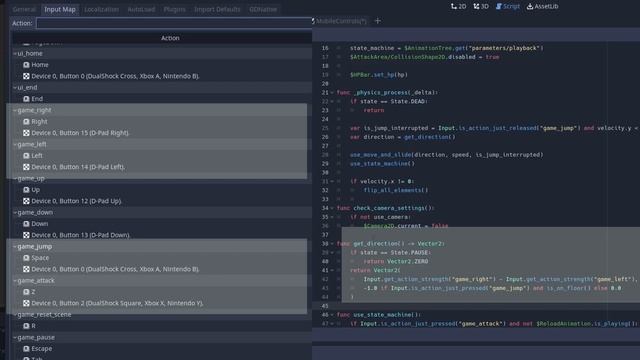This screenshot has height=360, width=640.
Task: Open the AutoLoad tab
Action: point(141,9)
